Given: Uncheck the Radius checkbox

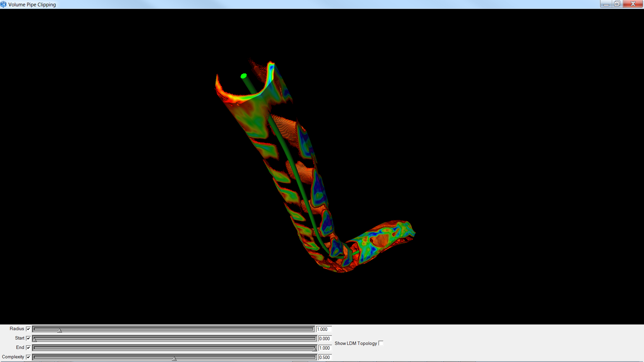Looking at the screenshot, I should pos(28,329).
